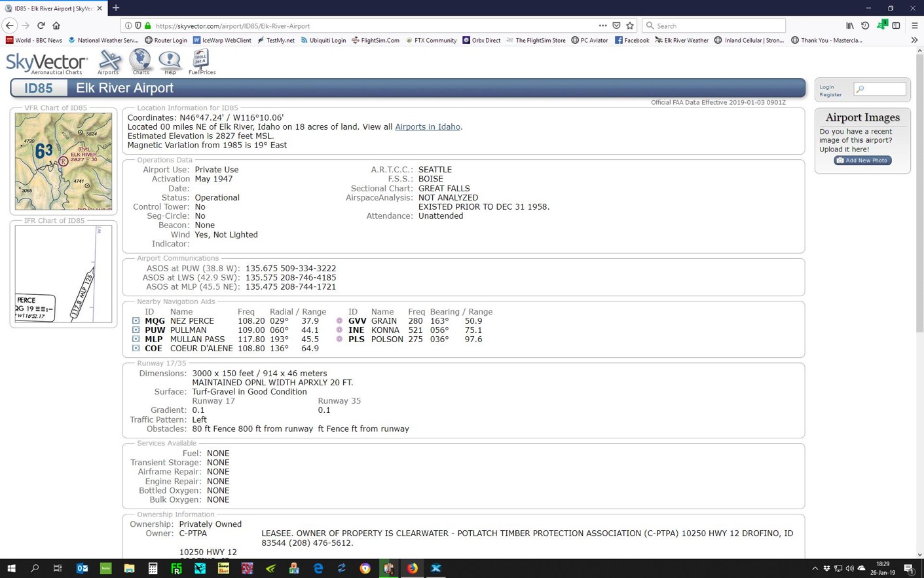Open the Airports section icon
Viewport: 924px width, 578px height.
tap(109, 62)
